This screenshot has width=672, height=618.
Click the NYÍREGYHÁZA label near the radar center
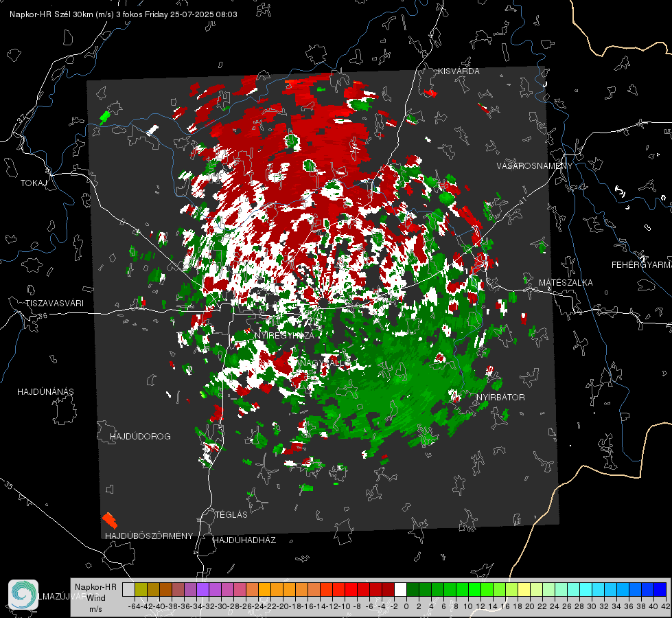pyautogui.click(x=285, y=335)
